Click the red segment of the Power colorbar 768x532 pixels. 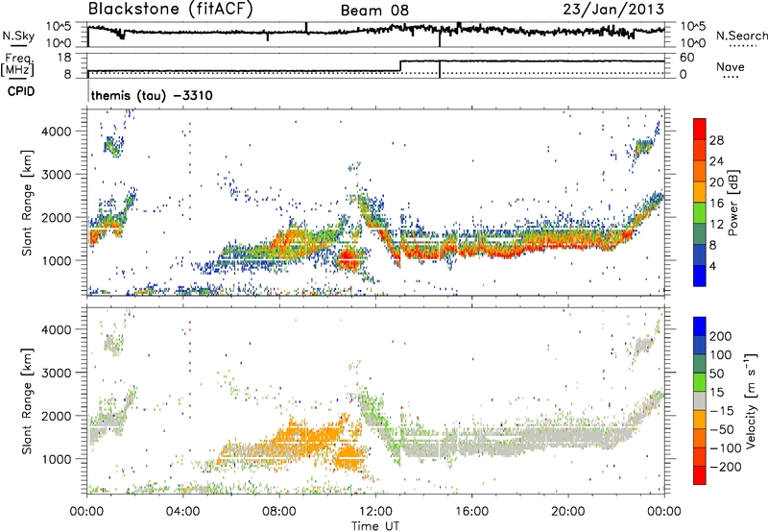point(700,130)
